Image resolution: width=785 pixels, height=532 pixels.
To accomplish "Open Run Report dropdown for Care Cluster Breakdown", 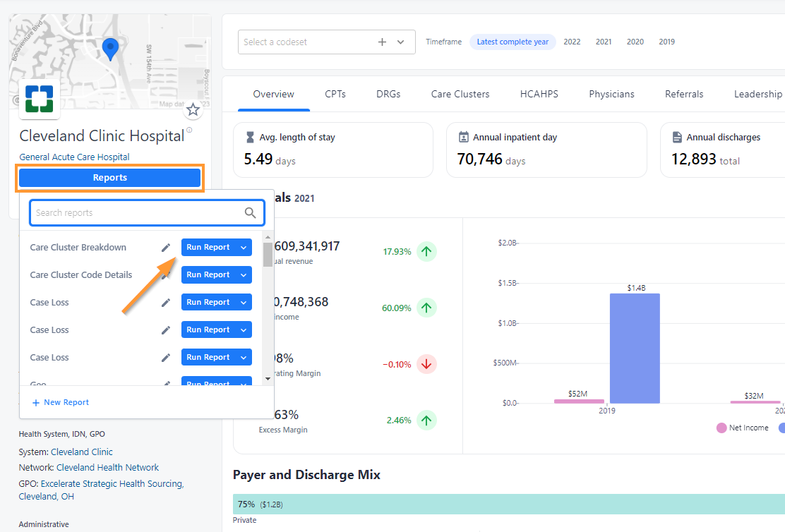I will tap(244, 247).
